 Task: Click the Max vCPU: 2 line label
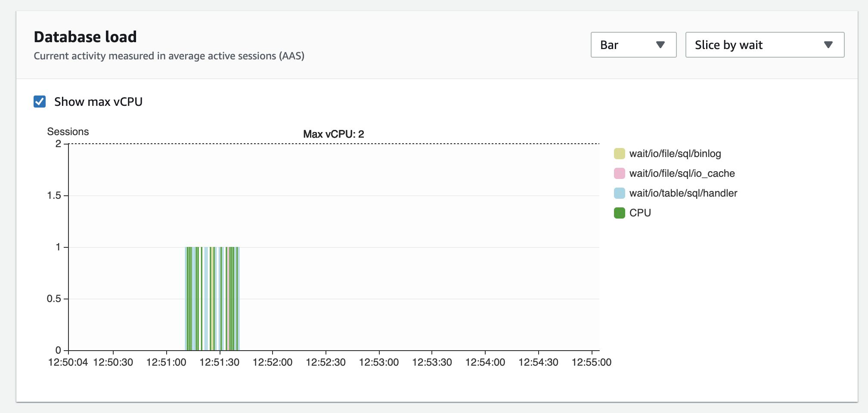point(334,134)
